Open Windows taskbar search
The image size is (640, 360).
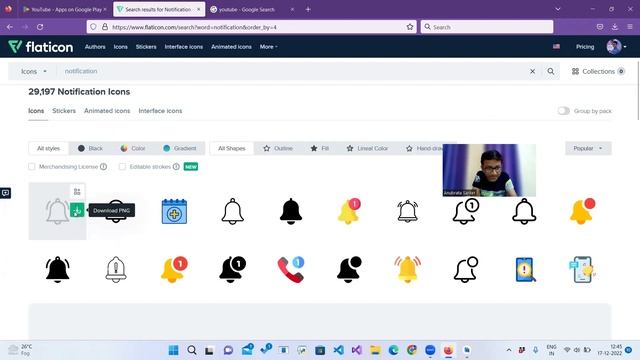[x=192, y=350]
